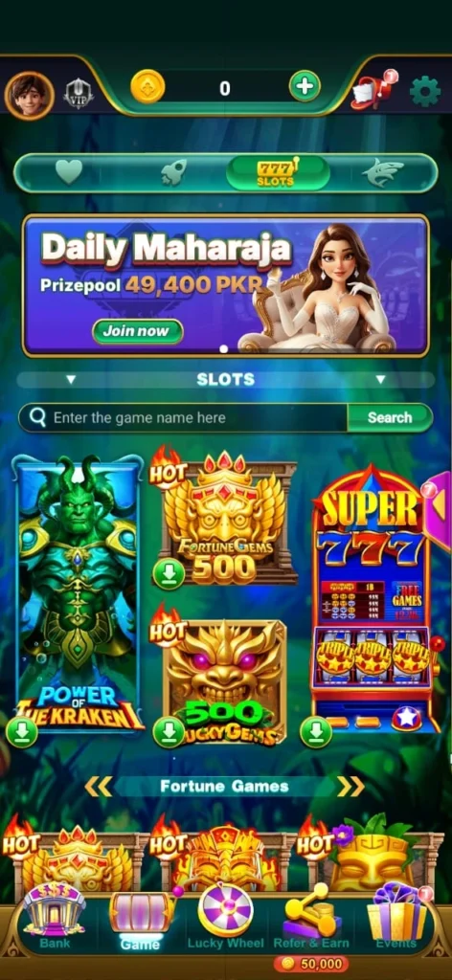Go to next Fortune Games provider arrow

tap(350, 787)
